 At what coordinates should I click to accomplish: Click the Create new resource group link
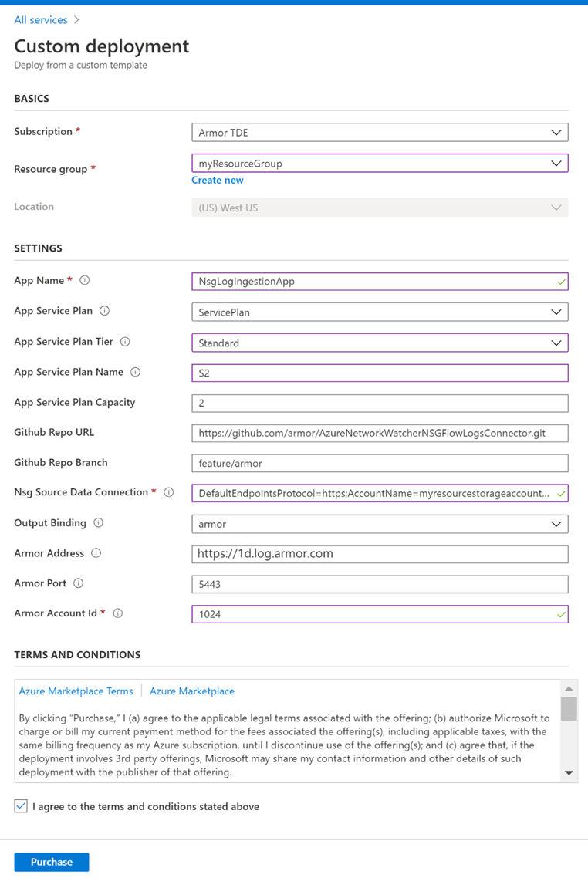click(x=218, y=180)
